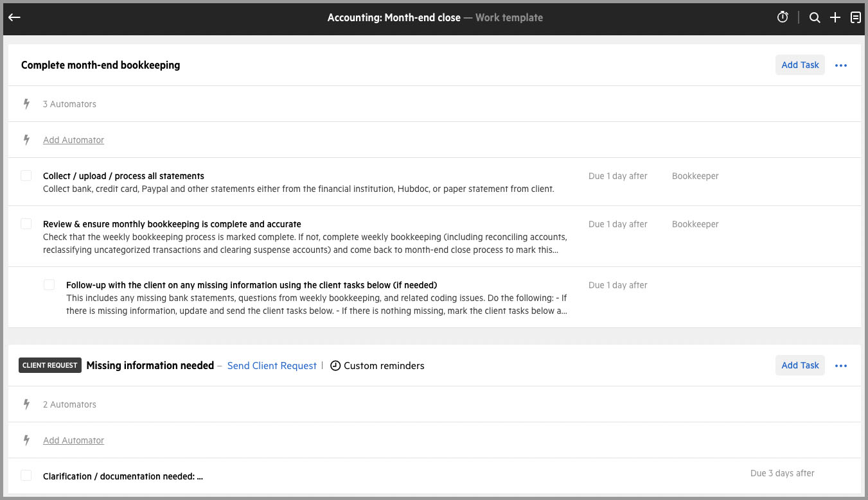Go back using the left arrow
Image resolution: width=868 pixels, height=500 pixels.
[14, 18]
